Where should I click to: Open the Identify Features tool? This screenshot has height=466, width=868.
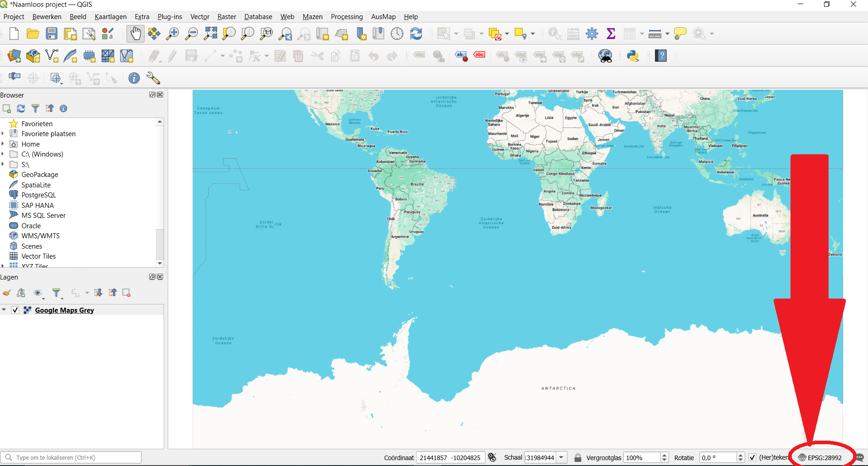[x=554, y=34]
